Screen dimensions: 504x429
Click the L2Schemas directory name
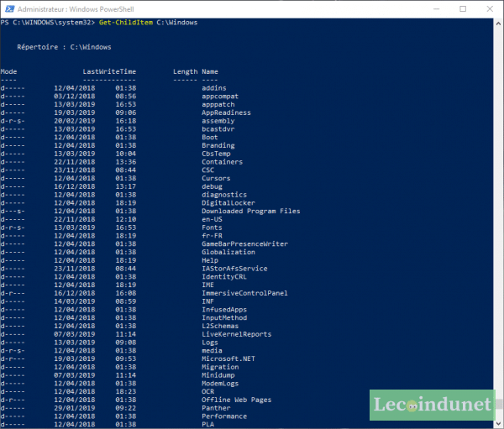tap(220, 326)
